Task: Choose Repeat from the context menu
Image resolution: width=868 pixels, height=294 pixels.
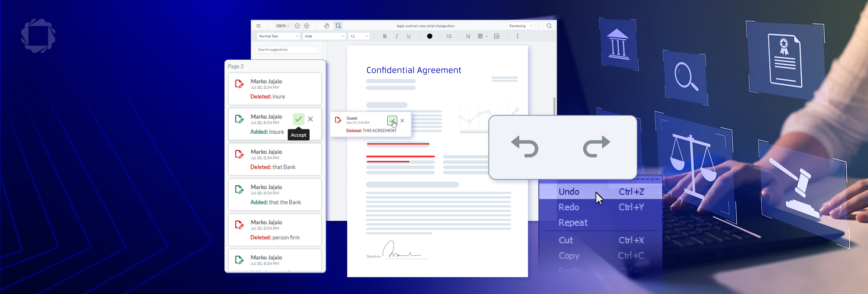Action: pyautogui.click(x=601, y=223)
